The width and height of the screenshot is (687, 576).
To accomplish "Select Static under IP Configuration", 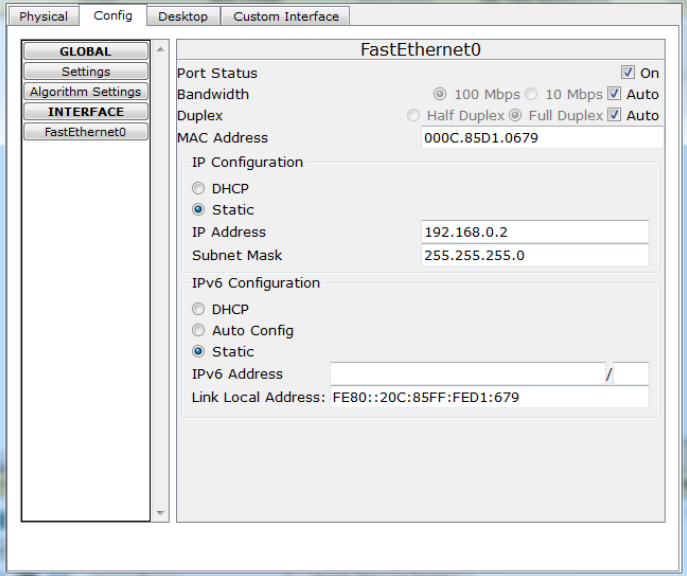I will coord(198,209).
